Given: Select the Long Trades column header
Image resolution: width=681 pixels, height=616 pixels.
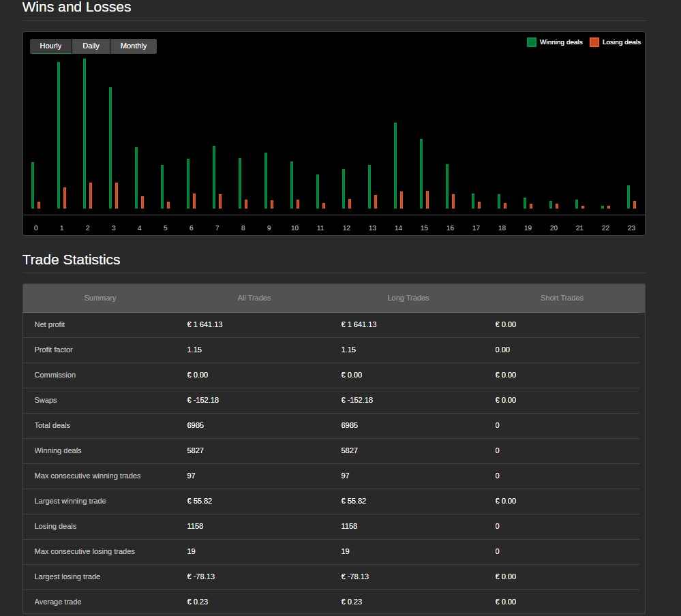Looking at the screenshot, I should point(408,298).
